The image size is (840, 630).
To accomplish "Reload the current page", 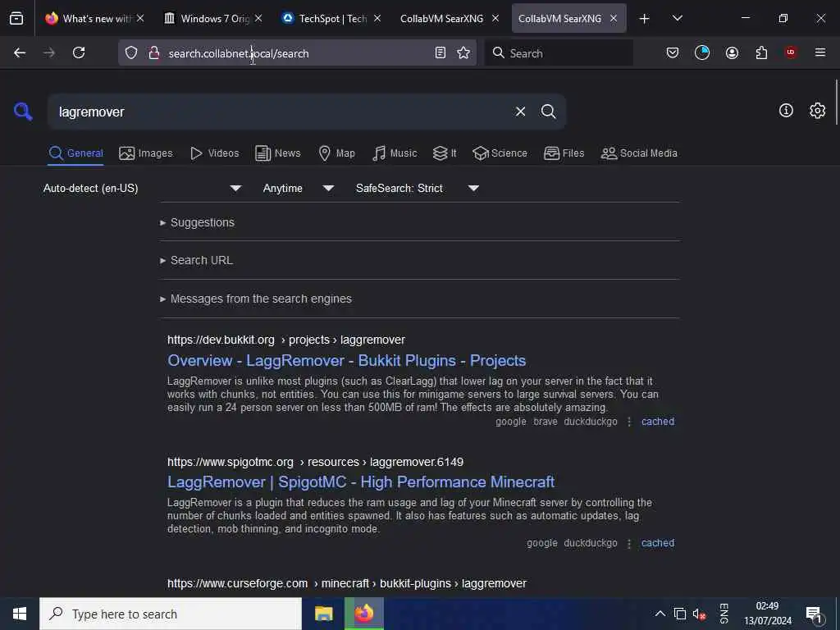I will click(x=79, y=52).
